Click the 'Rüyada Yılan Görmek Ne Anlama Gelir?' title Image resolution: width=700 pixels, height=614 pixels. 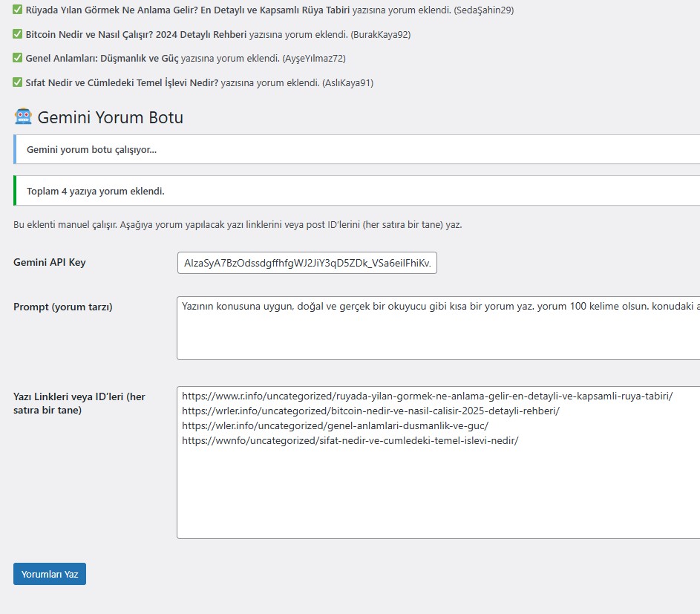188,10
